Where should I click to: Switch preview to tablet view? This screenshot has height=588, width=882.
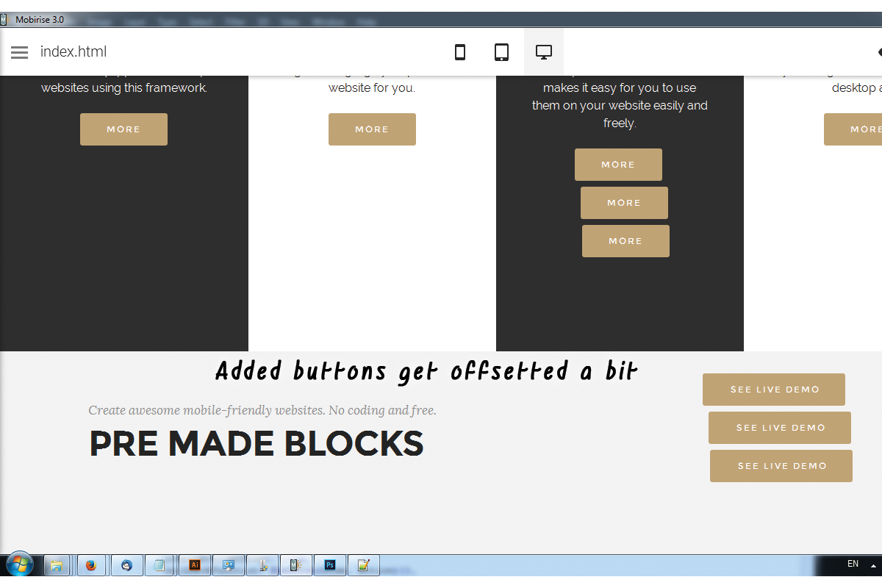pos(502,52)
